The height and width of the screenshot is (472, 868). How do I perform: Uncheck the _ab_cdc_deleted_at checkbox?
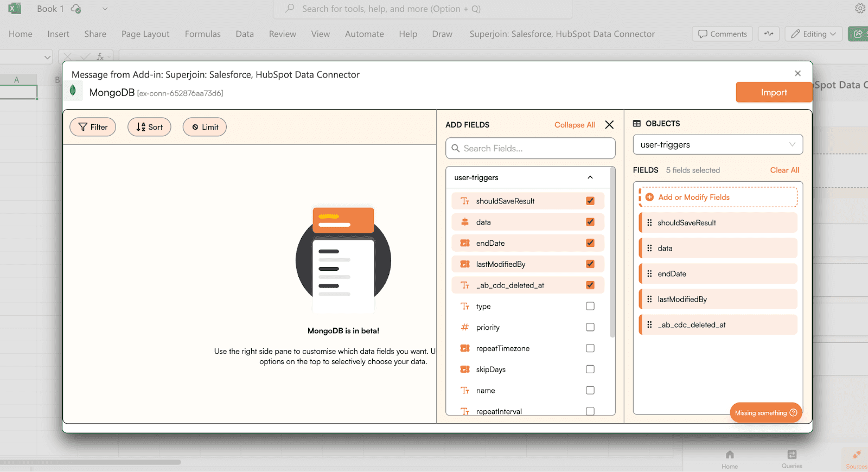(590, 285)
